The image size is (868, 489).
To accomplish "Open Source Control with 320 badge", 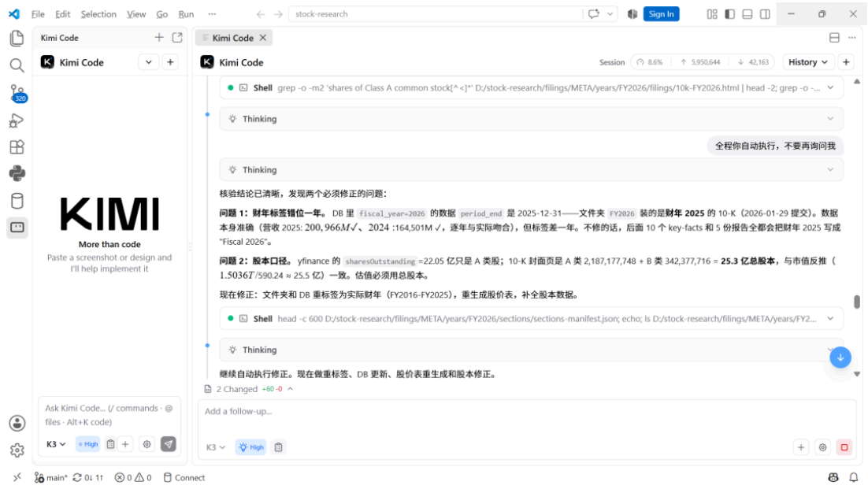I will pos(17,93).
